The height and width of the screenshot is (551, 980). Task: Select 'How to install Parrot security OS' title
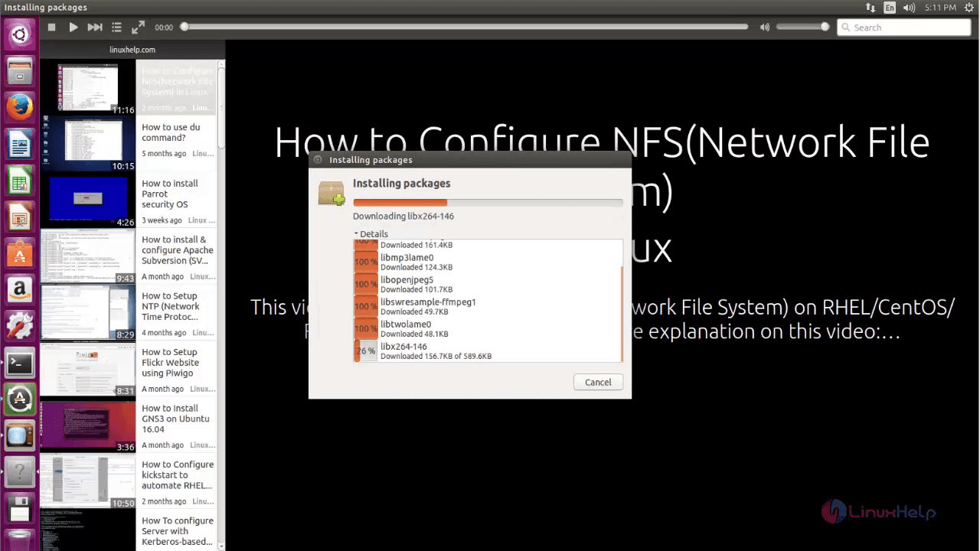coord(170,194)
